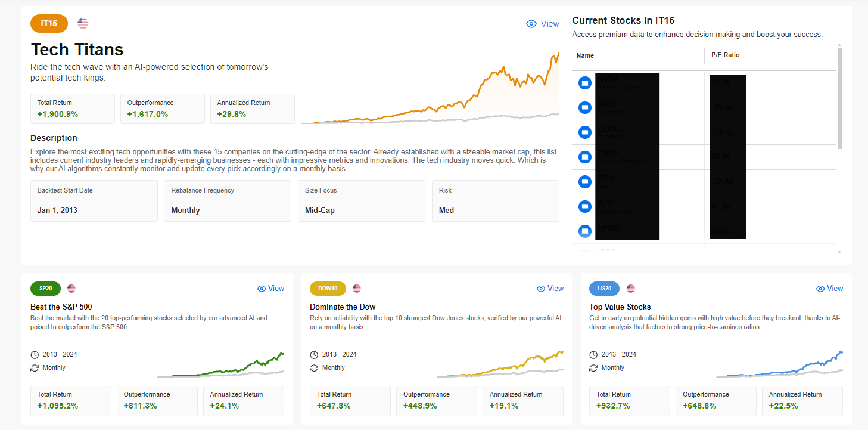The image size is (868, 430).
Task: Click the stocks table scroll-up arrow
Action: point(839,45)
